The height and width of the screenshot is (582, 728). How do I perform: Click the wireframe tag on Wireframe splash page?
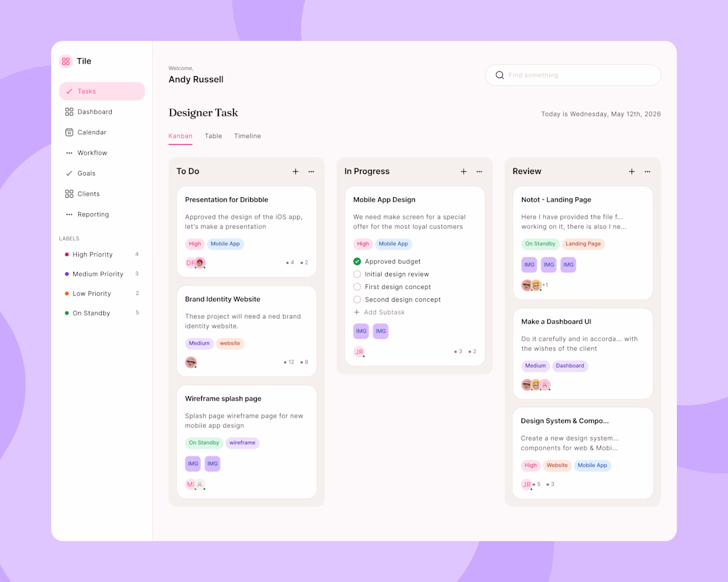tap(242, 442)
